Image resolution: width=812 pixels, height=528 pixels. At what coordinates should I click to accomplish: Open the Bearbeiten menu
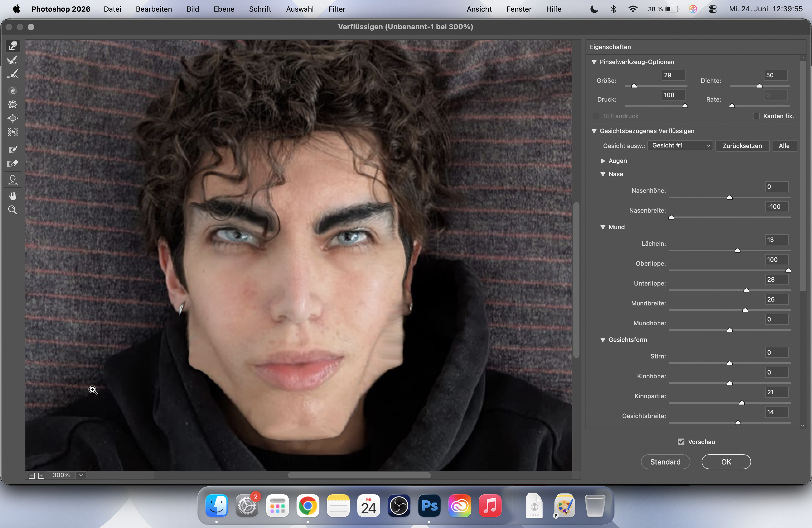coord(154,9)
